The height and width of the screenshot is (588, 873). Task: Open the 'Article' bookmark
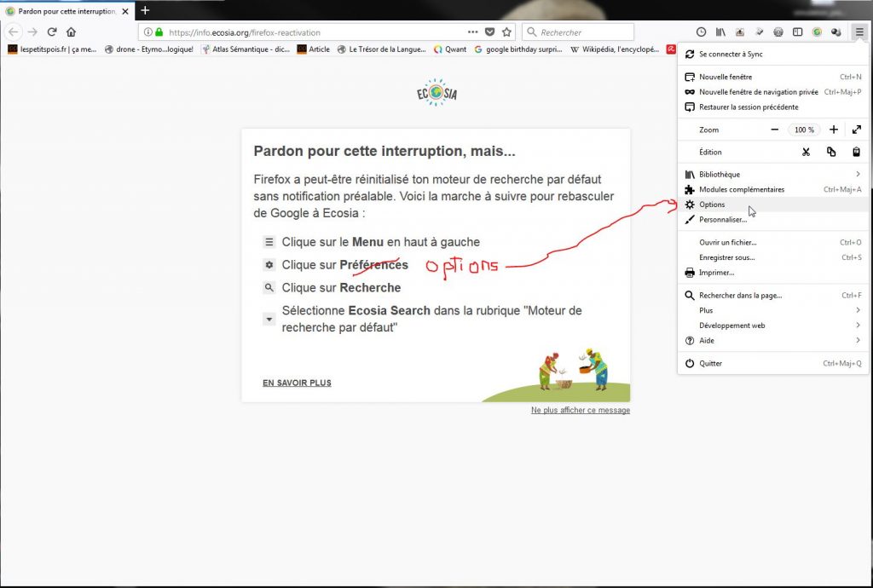[x=314, y=49]
